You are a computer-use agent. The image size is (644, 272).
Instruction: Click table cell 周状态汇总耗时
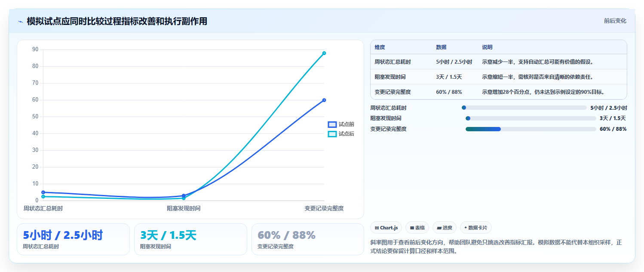click(393, 62)
